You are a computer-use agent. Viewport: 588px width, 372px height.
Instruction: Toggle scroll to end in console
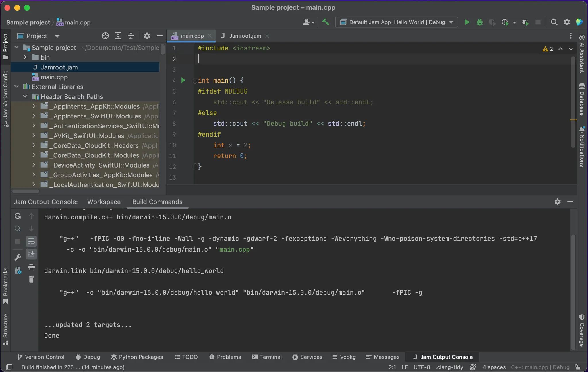tap(31, 254)
